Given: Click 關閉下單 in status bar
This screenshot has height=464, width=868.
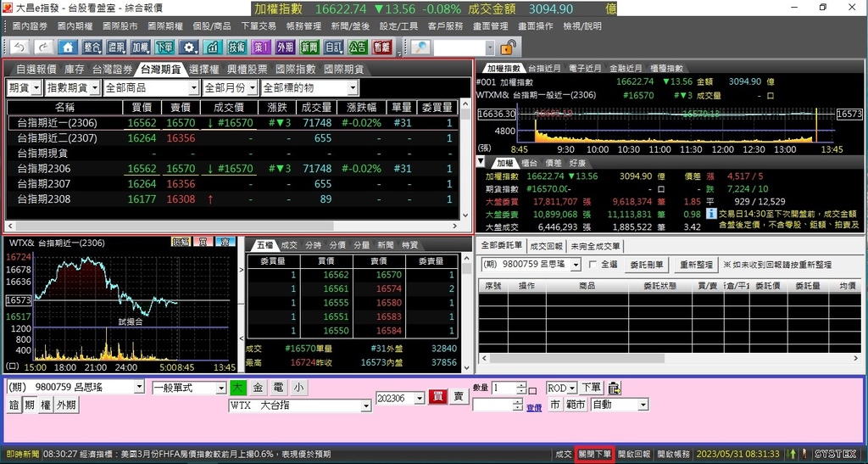Looking at the screenshot, I should (594, 454).
